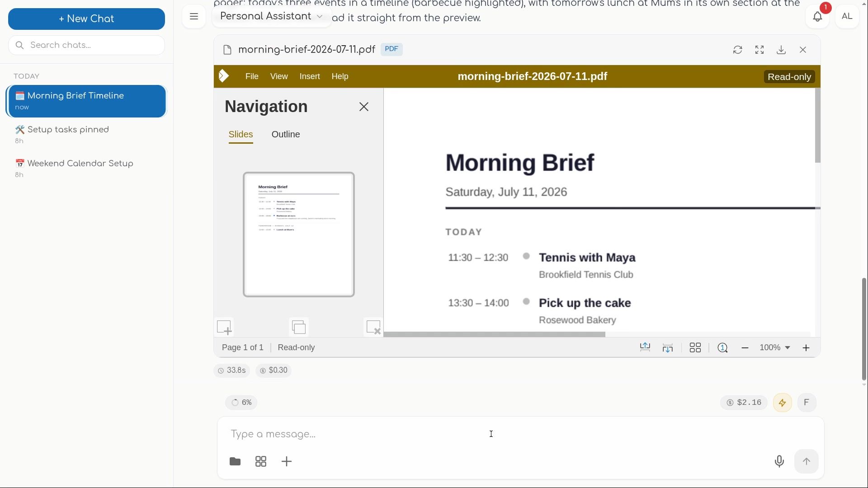Image resolution: width=868 pixels, height=488 pixels.
Task: Click Pick up the cake event
Action: 585,303
